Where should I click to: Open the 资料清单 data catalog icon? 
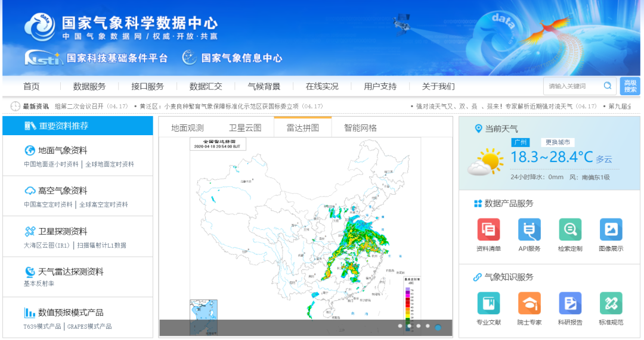click(x=488, y=229)
